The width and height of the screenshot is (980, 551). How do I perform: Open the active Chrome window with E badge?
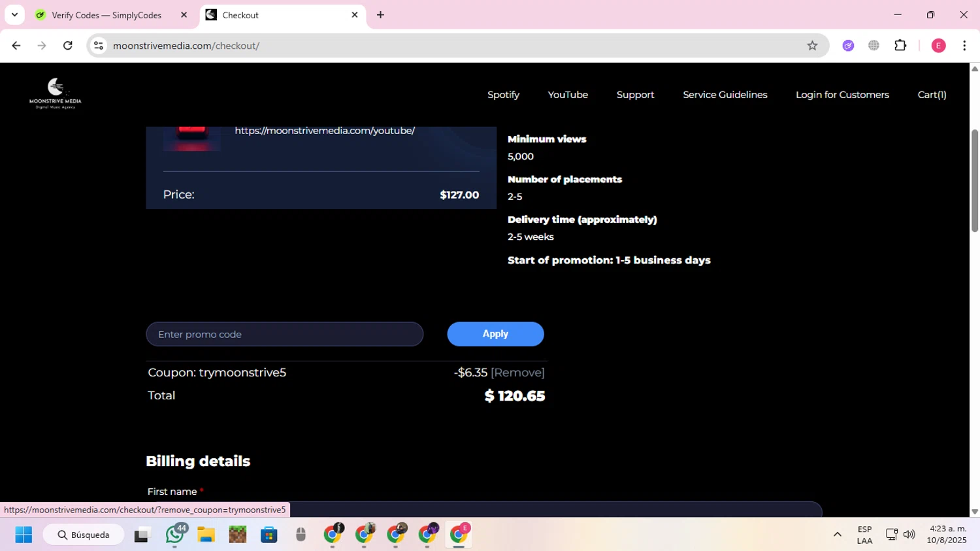tap(460, 535)
